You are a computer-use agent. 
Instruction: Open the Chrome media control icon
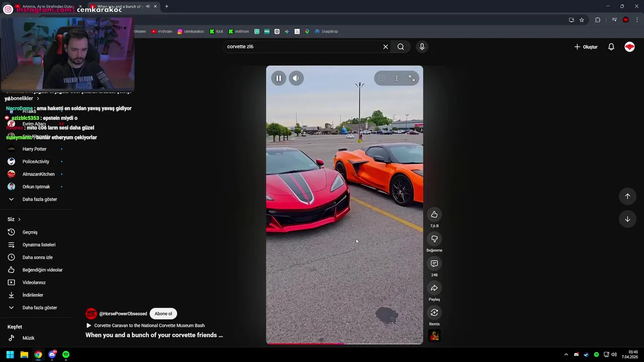click(614, 20)
